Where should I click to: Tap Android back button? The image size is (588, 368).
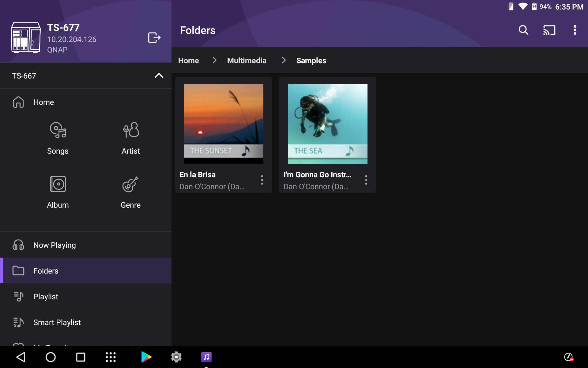click(21, 357)
